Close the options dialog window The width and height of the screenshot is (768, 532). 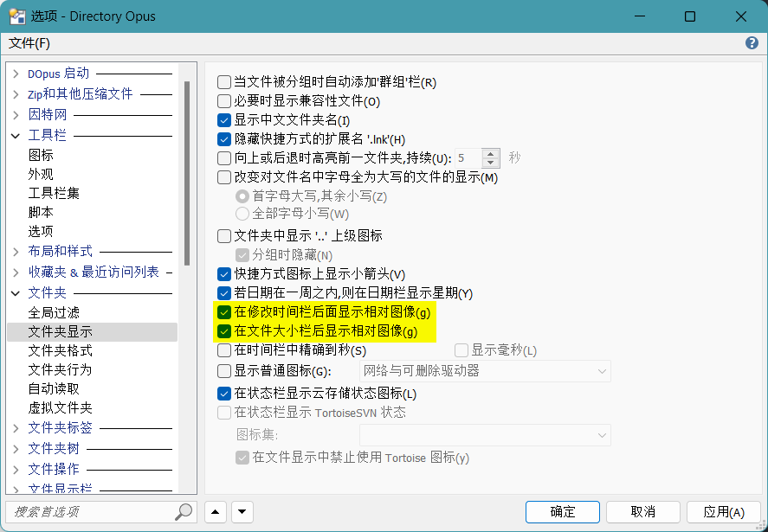click(740, 16)
